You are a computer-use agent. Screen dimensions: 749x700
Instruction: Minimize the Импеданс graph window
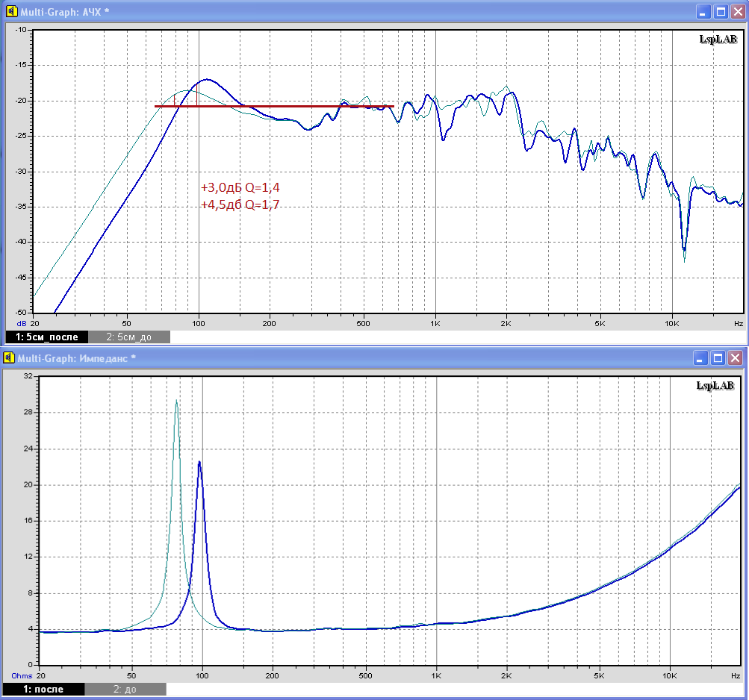click(x=703, y=358)
